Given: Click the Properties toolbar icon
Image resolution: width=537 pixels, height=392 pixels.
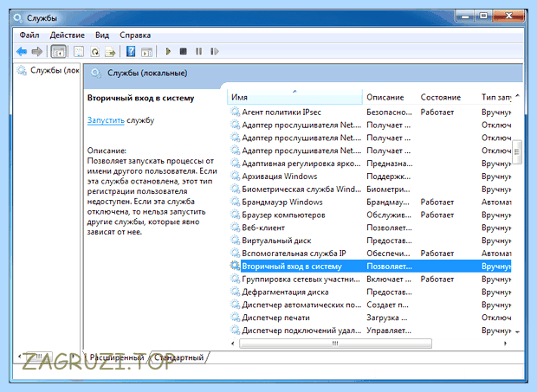Looking at the screenshot, I should tap(79, 52).
